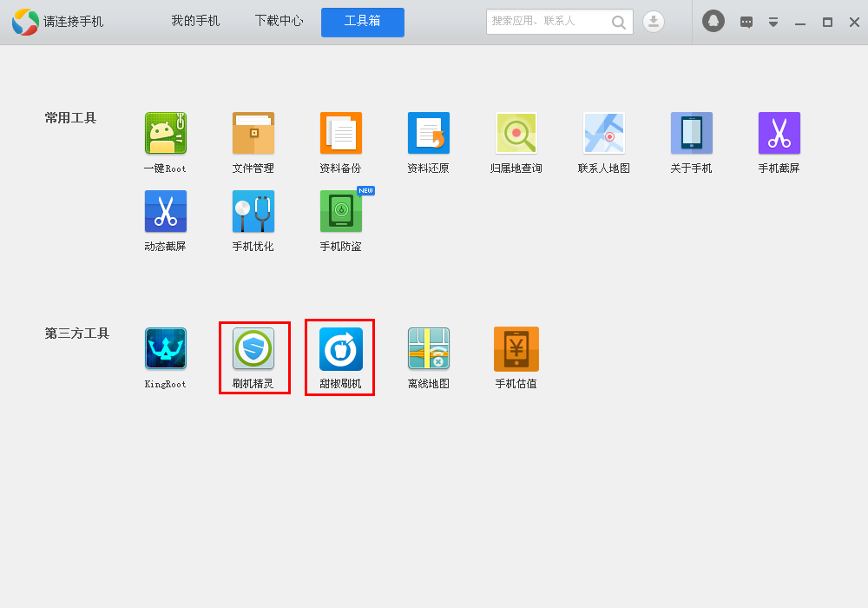Close the application window

click(854, 23)
